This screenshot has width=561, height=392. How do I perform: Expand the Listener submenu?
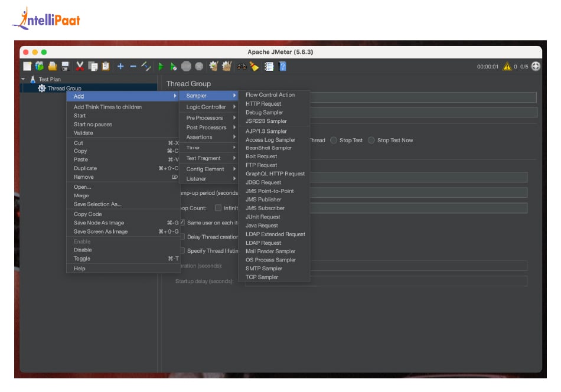point(208,178)
